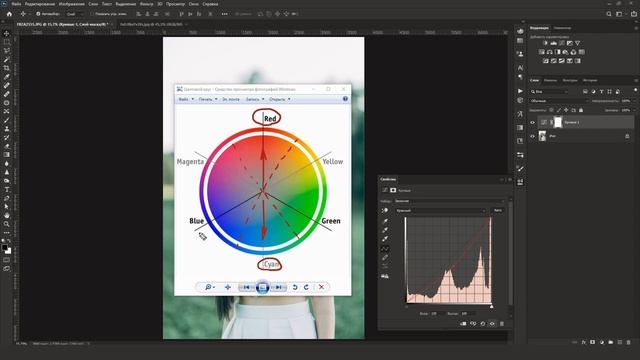Select the Move tool in toolbar

(x=7, y=33)
